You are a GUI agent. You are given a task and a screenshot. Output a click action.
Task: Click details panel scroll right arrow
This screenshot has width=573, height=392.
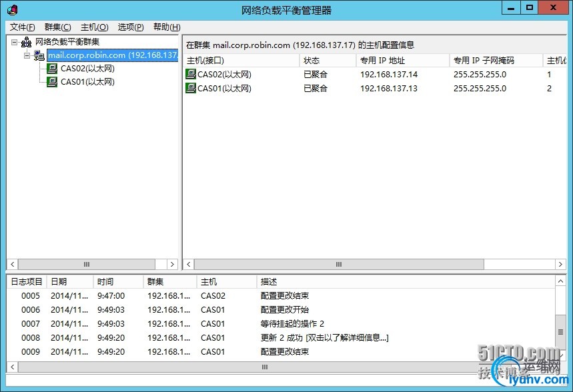tap(560, 264)
